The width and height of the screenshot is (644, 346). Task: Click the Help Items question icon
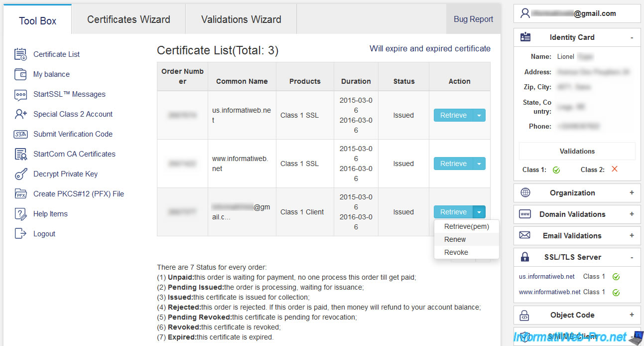pos(20,214)
